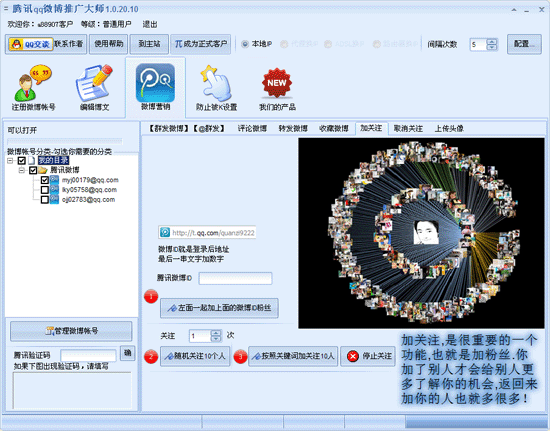Screen dimensions: 550x431
Task: Click the QQ交谈 penguin chat button
Action: 31,44
